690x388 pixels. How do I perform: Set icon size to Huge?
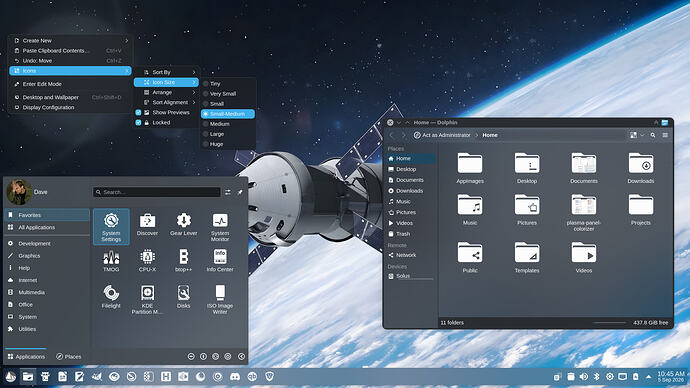pyautogui.click(x=228, y=144)
